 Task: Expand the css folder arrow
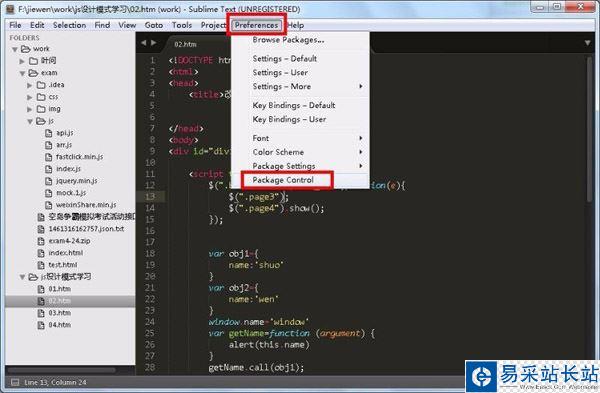pyautogui.click(x=30, y=97)
